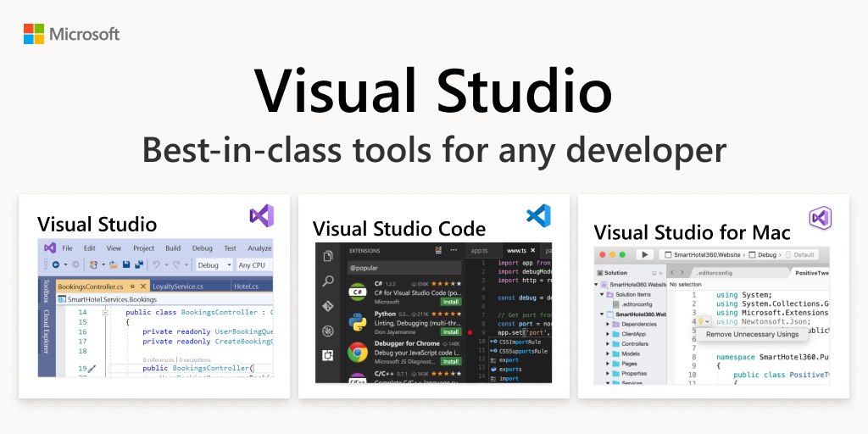Viewport: 868px width, 434px height.
Task: Expand the Pages folder in the Solution tree
Action: 608,364
